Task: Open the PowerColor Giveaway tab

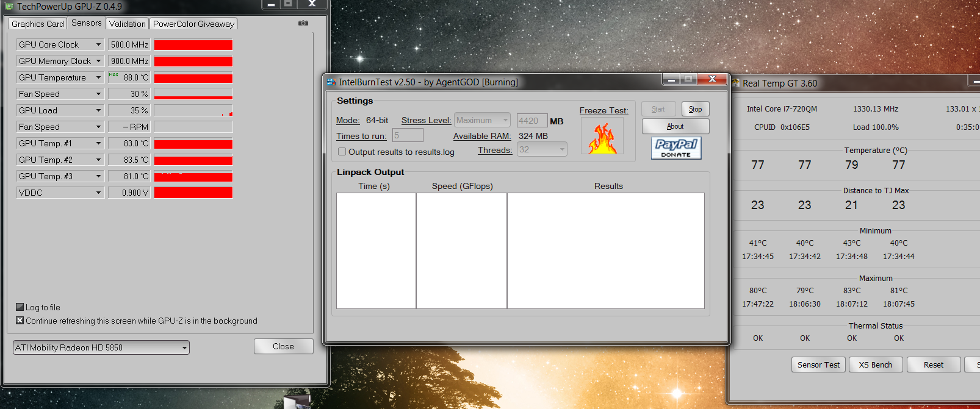Action: coord(193,24)
